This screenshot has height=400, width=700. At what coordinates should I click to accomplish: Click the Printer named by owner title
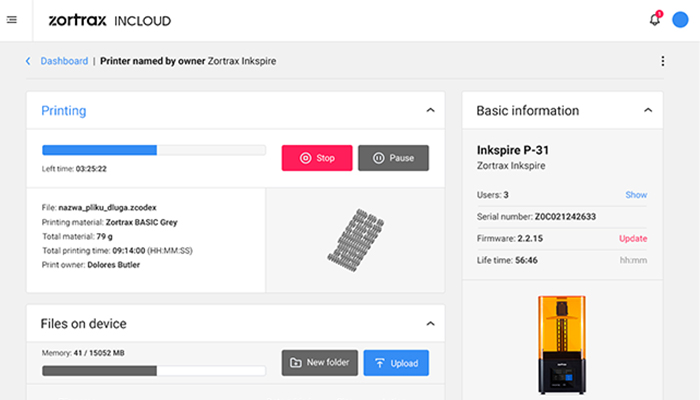(x=153, y=61)
